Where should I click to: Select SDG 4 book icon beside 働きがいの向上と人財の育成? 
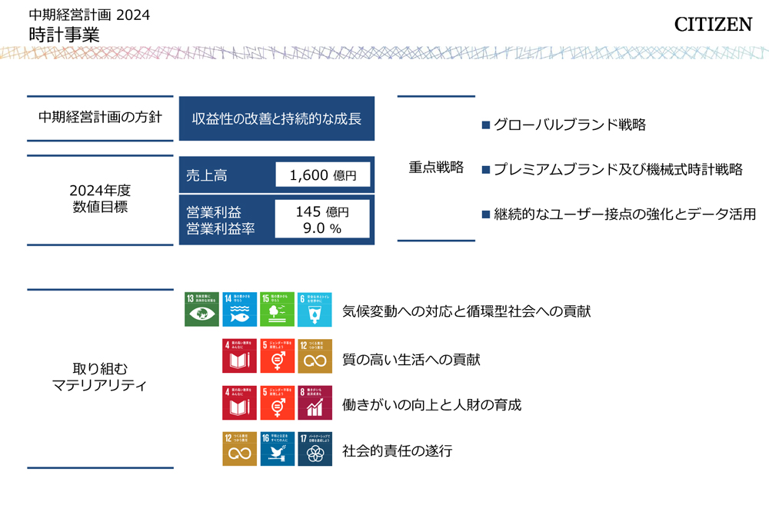tap(239, 403)
